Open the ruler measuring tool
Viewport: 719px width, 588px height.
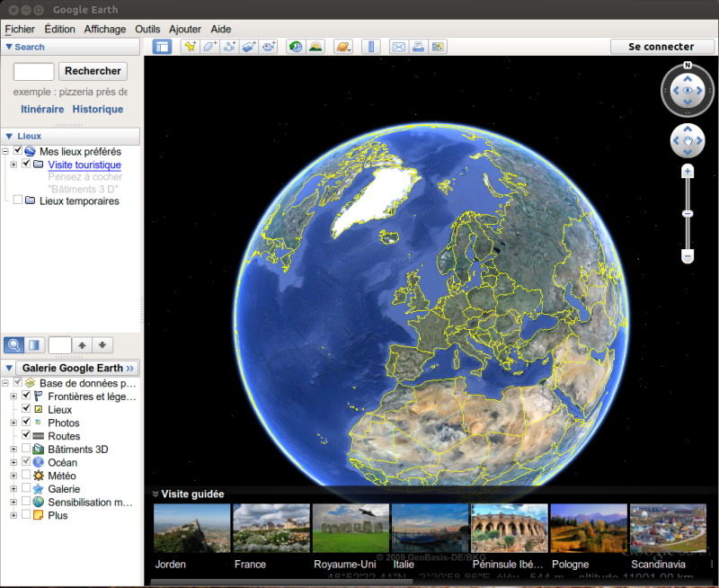tap(371, 47)
